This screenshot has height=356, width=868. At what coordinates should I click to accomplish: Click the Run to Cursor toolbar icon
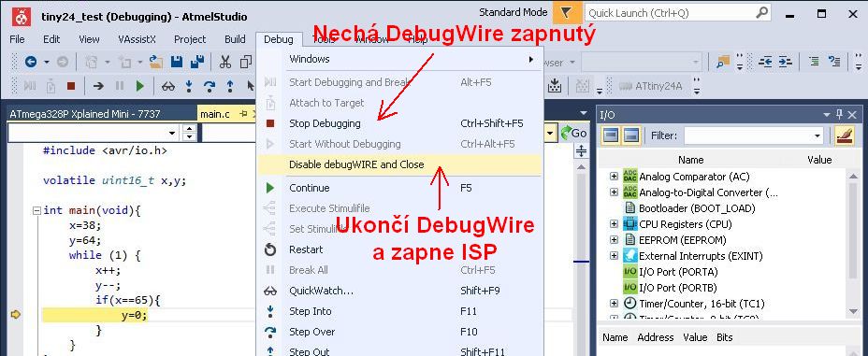(251, 86)
